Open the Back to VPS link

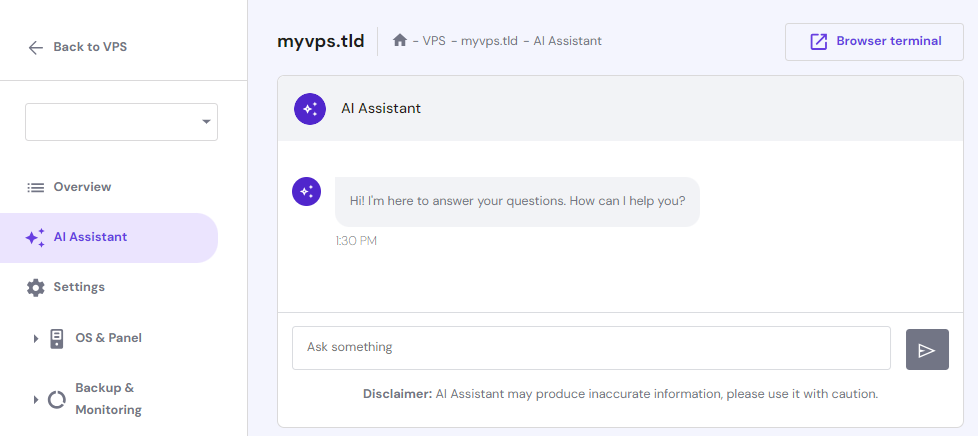(89, 47)
